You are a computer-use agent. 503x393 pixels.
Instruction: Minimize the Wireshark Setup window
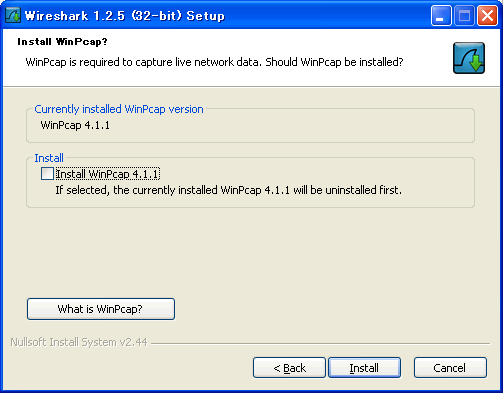point(441,16)
